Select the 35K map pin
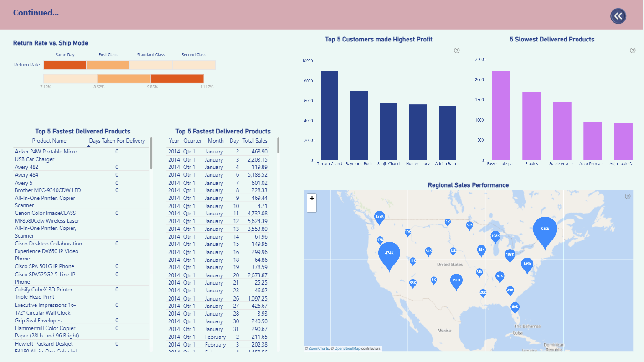 point(413,284)
